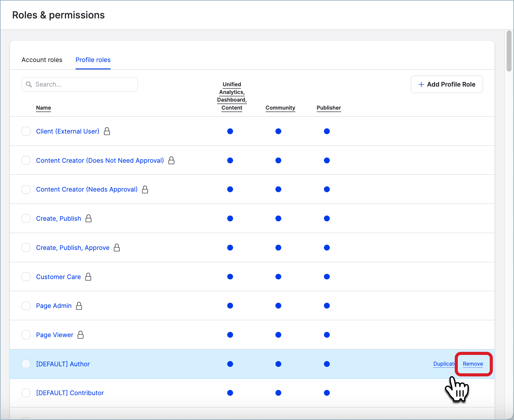Image resolution: width=514 pixels, height=420 pixels.
Task: Click the Community permission dot for [DEFAULT] Author
Action: 278,364
